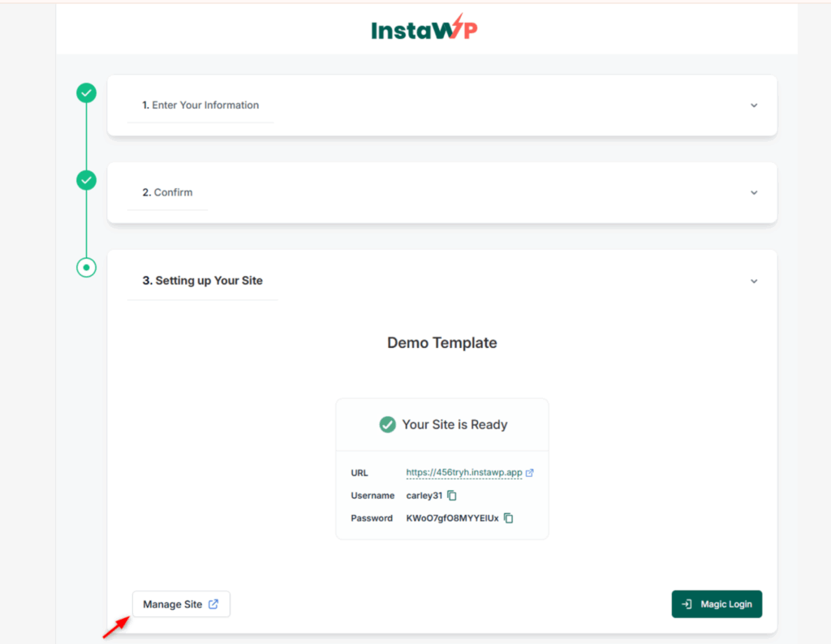Image resolution: width=831 pixels, height=644 pixels.
Task: Select the 3. Setting up Your Site heading
Action: click(202, 281)
